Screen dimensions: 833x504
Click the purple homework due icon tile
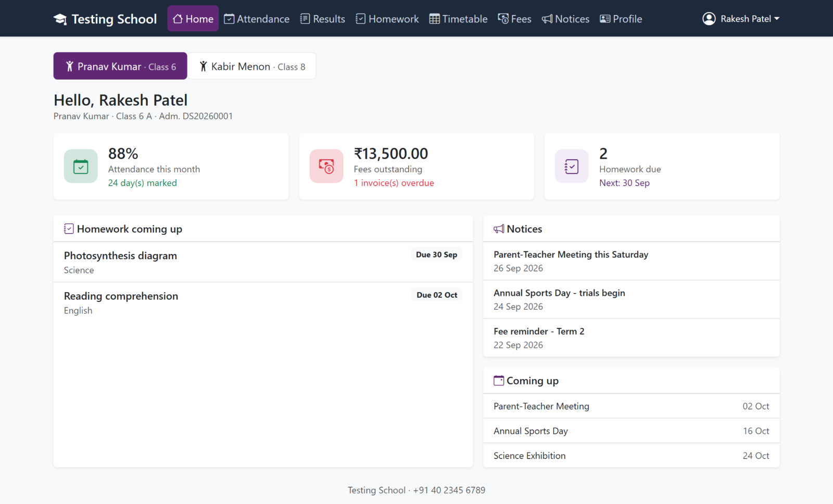point(572,166)
